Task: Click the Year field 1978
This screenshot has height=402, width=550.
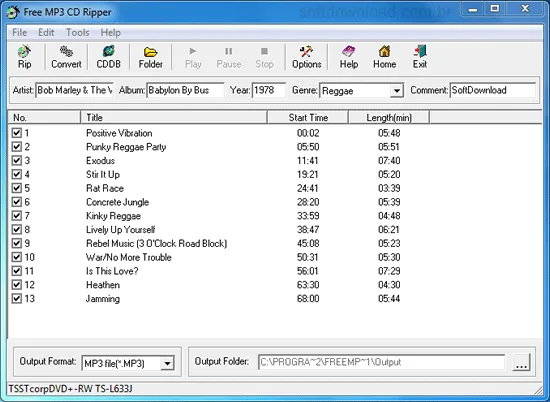Action: [269, 91]
